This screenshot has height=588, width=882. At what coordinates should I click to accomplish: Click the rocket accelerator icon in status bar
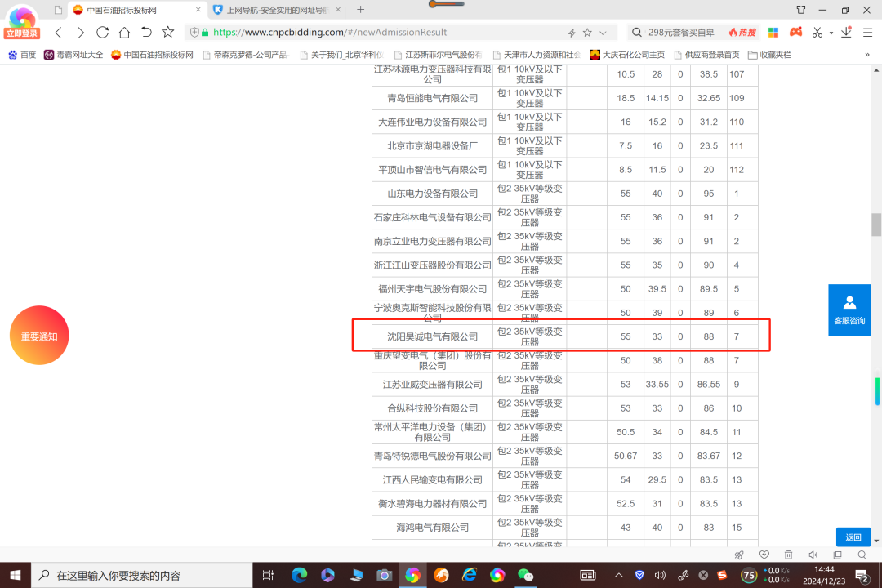click(x=739, y=555)
